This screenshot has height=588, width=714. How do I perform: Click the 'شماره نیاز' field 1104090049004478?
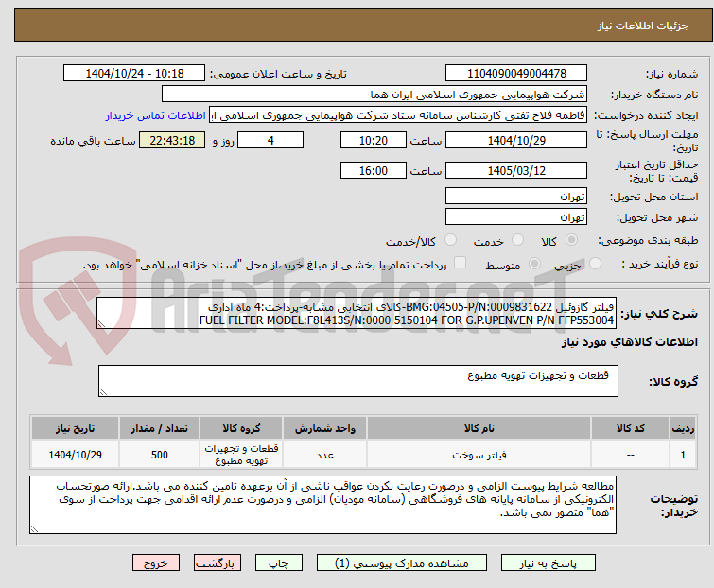coord(516,74)
